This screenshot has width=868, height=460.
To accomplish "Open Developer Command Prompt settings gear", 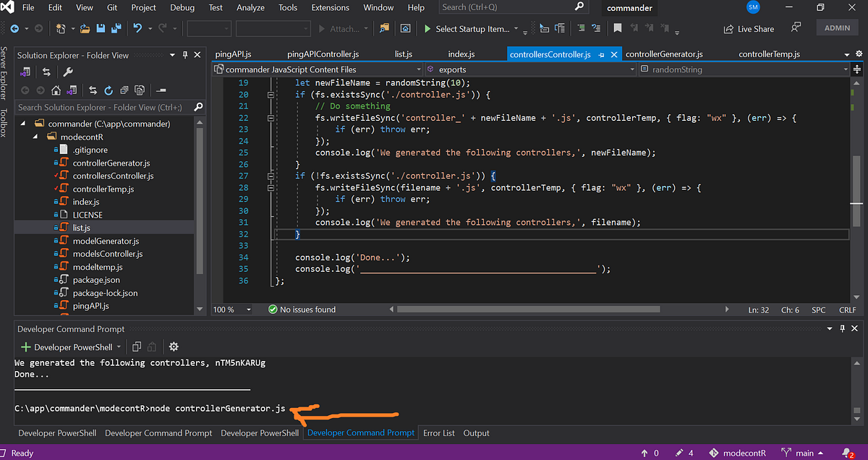I will (174, 346).
